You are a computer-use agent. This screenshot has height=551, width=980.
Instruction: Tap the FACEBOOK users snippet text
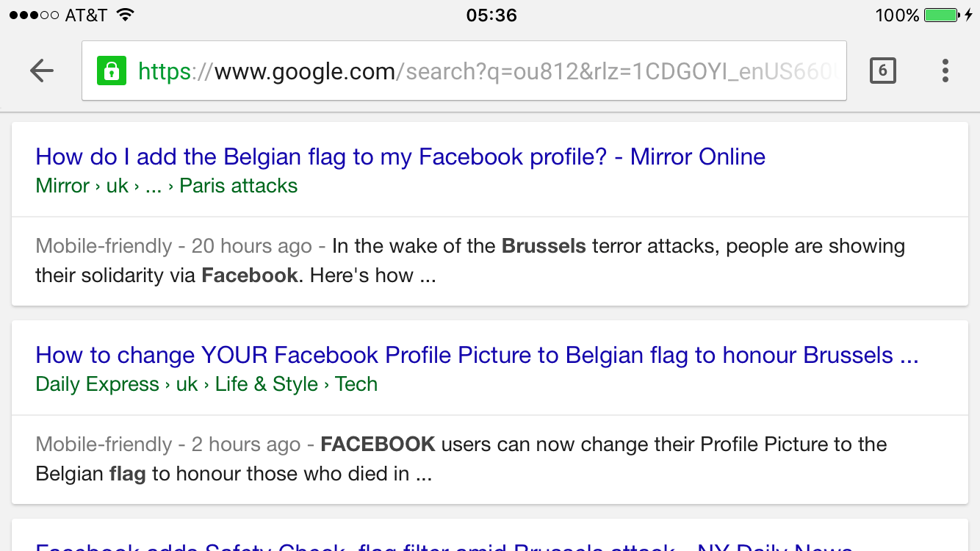click(461, 458)
